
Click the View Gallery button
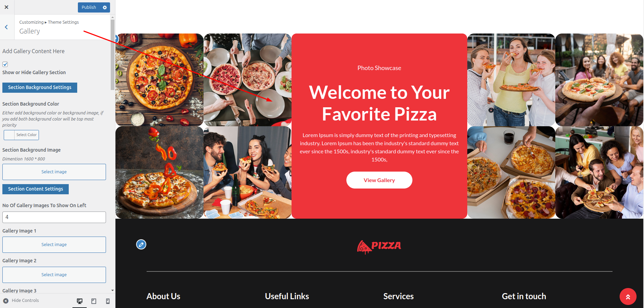click(379, 180)
